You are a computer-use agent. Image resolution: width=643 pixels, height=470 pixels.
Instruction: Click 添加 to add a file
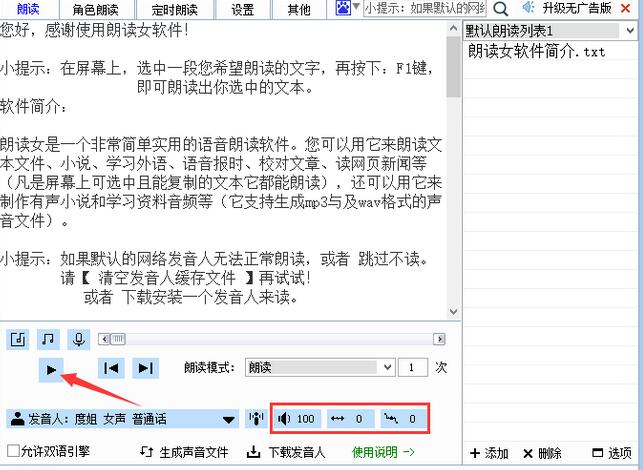tap(489, 453)
